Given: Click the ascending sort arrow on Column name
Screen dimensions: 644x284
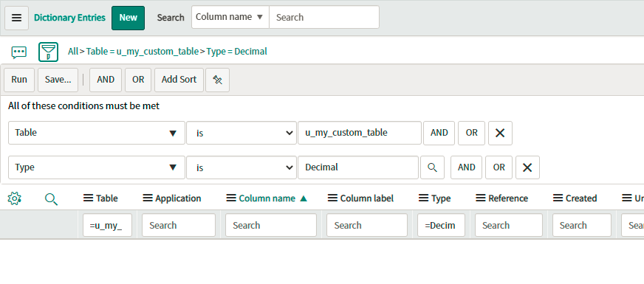Looking at the screenshot, I should 304,198.
